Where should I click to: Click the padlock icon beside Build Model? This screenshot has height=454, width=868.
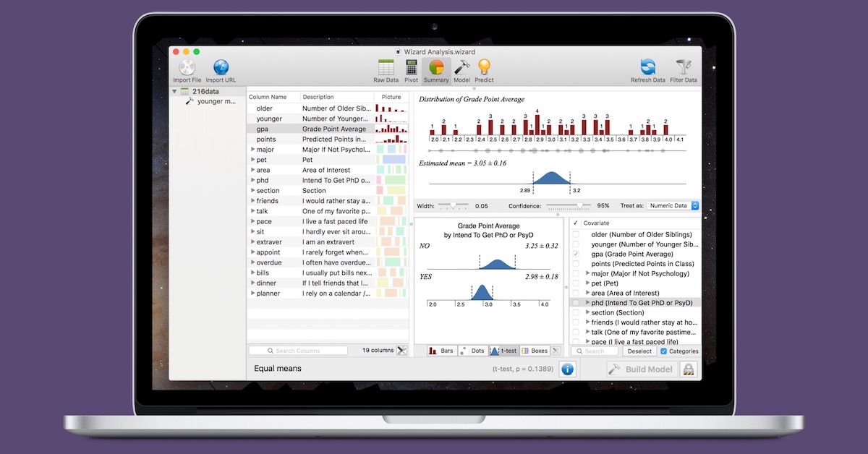[x=688, y=369]
